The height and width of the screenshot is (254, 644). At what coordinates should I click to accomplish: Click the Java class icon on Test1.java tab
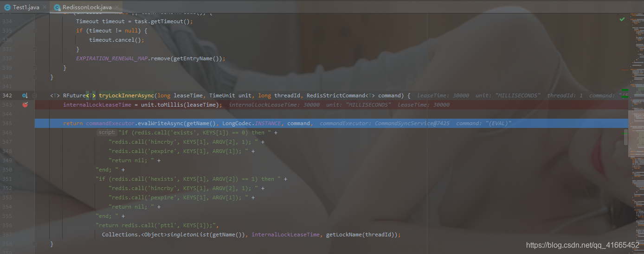click(x=7, y=7)
